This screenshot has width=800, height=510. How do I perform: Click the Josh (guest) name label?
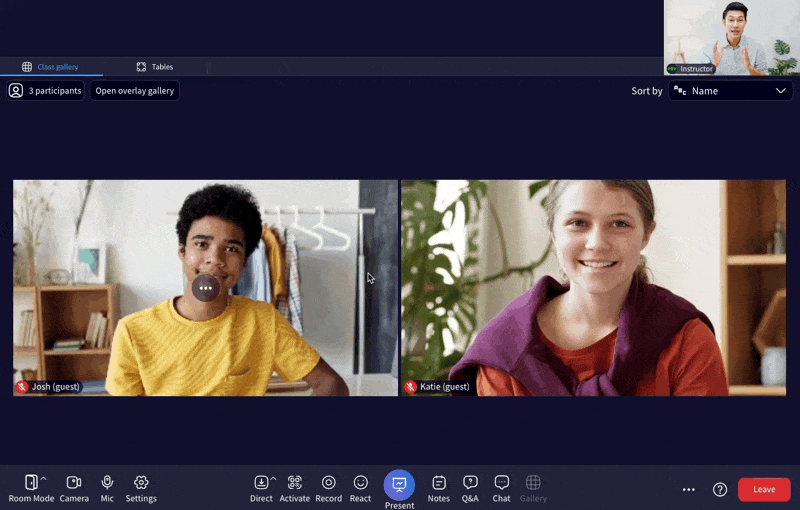tap(56, 387)
